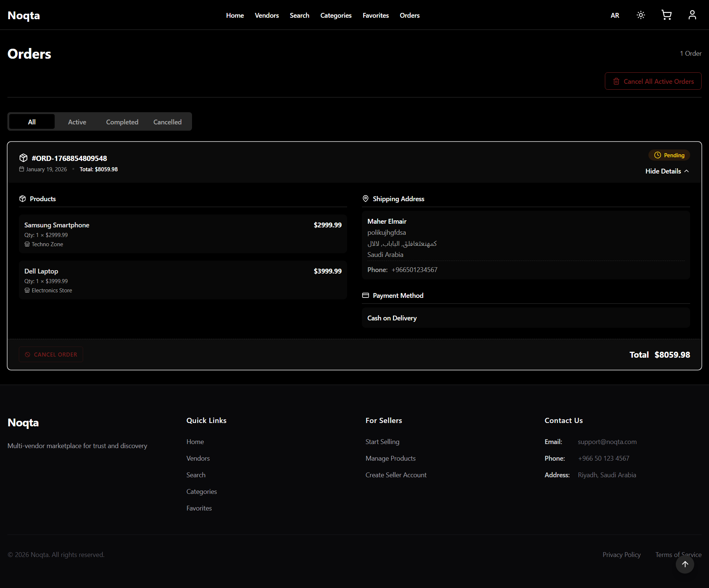Open the shopping cart icon
The width and height of the screenshot is (709, 588).
tap(667, 15)
